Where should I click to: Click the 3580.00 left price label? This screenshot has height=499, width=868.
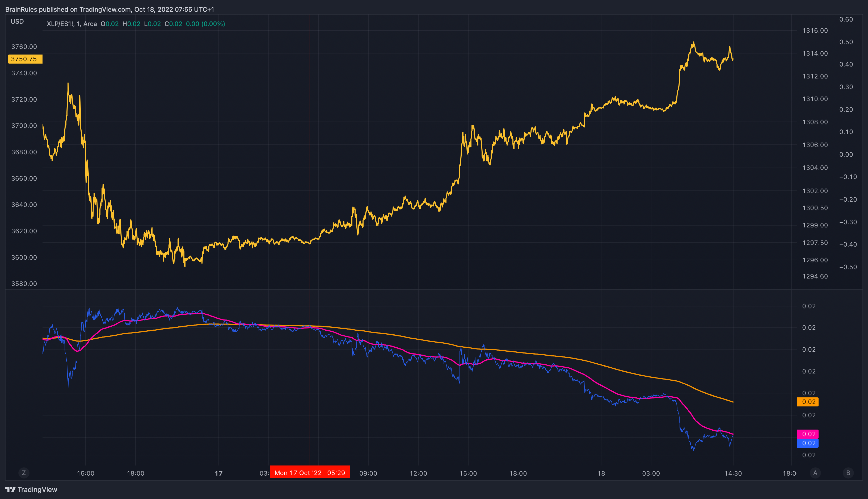[24, 284]
